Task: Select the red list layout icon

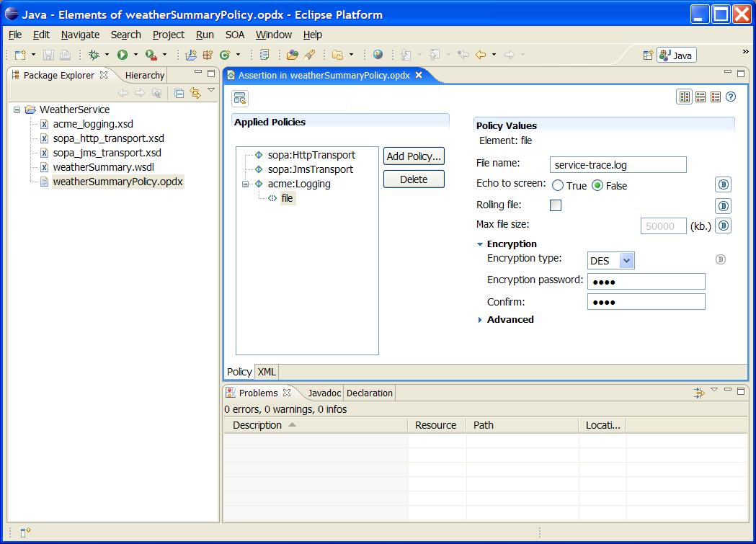Action: [716, 97]
